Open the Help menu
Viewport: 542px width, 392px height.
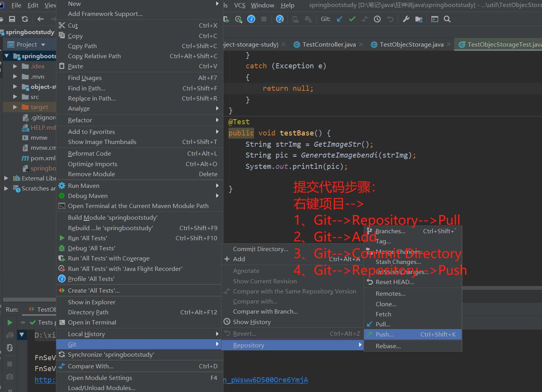tap(288, 5)
